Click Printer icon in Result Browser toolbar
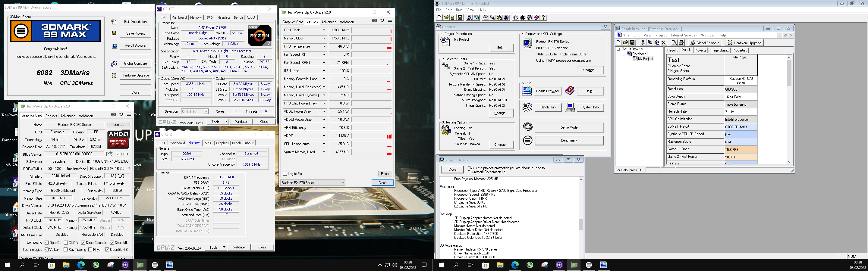The image size is (868, 271). click(681, 43)
